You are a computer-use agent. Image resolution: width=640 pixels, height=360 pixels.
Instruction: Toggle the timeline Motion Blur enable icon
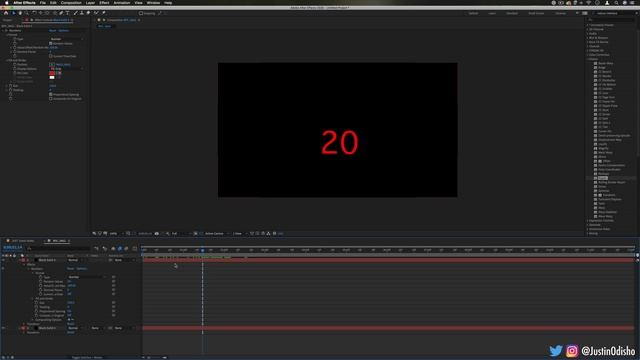127,249
